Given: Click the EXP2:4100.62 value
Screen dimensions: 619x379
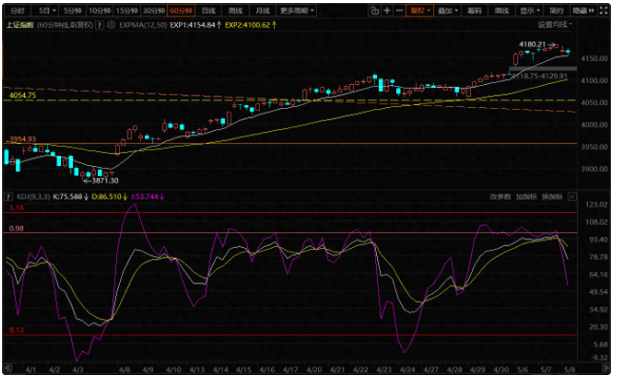Looking at the screenshot, I should [x=251, y=25].
